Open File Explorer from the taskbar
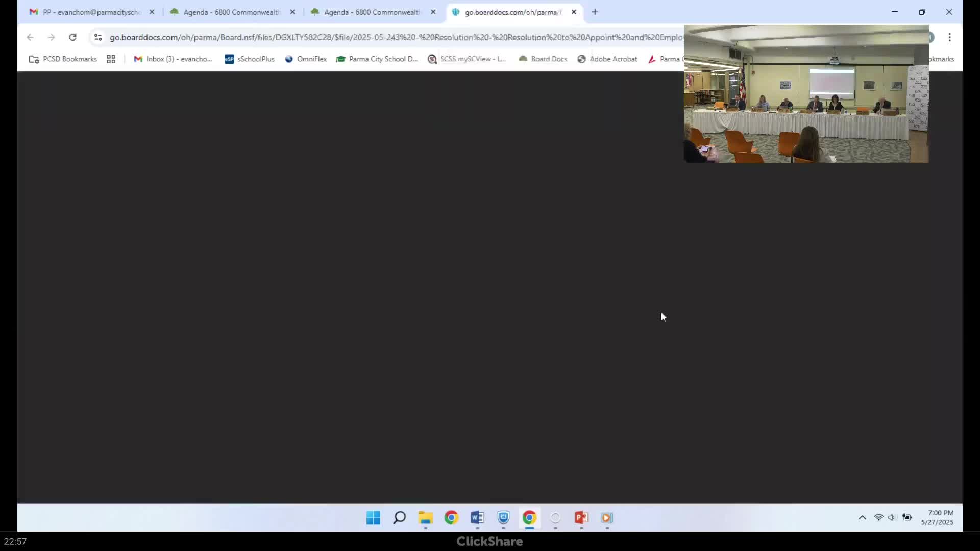Viewport: 980px width, 551px height. click(425, 518)
